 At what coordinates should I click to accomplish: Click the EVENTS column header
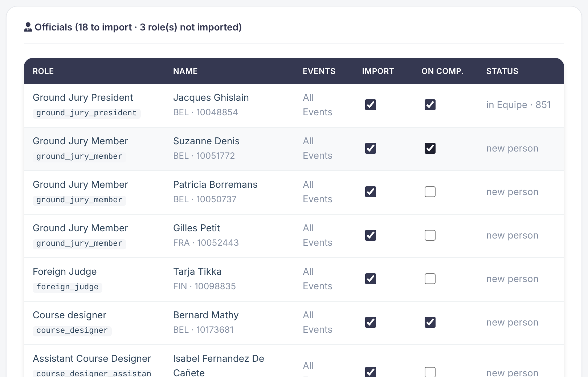coord(319,71)
